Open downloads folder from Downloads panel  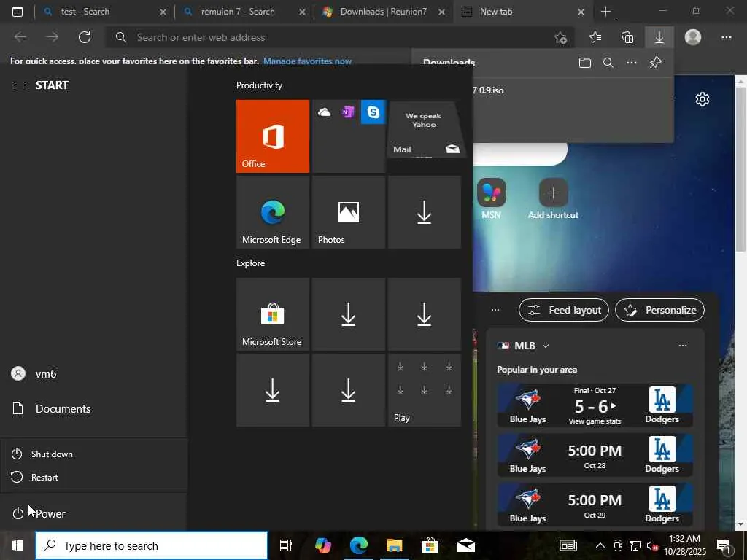(x=585, y=63)
